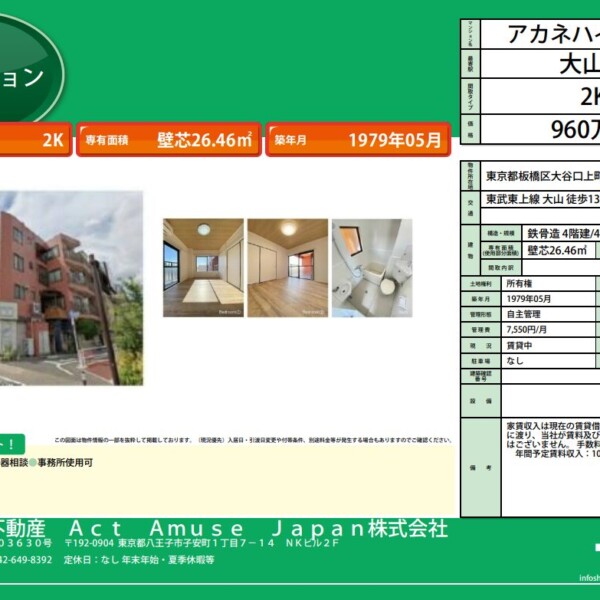This screenshot has width=600, height=600.
Task: Click the building exterior photo
Action: tap(70, 288)
